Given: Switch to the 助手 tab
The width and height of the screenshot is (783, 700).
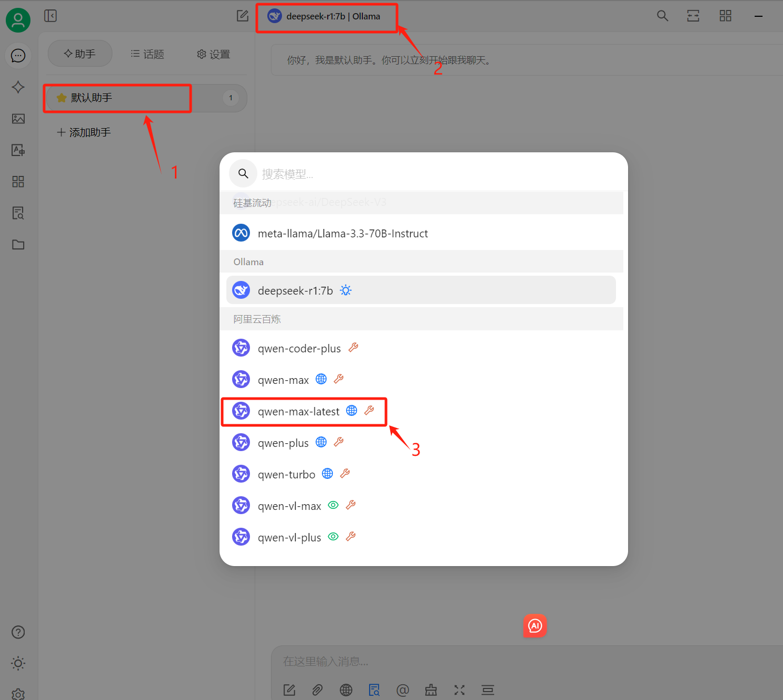Looking at the screenshot, I should (x=80, y=54).
